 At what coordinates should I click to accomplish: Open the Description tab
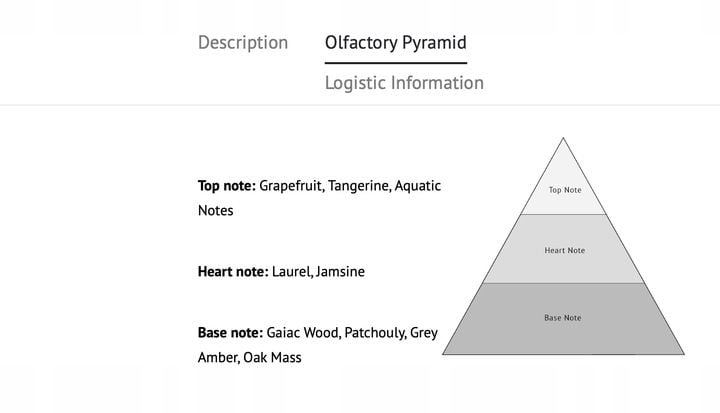[x=243, y=43]
